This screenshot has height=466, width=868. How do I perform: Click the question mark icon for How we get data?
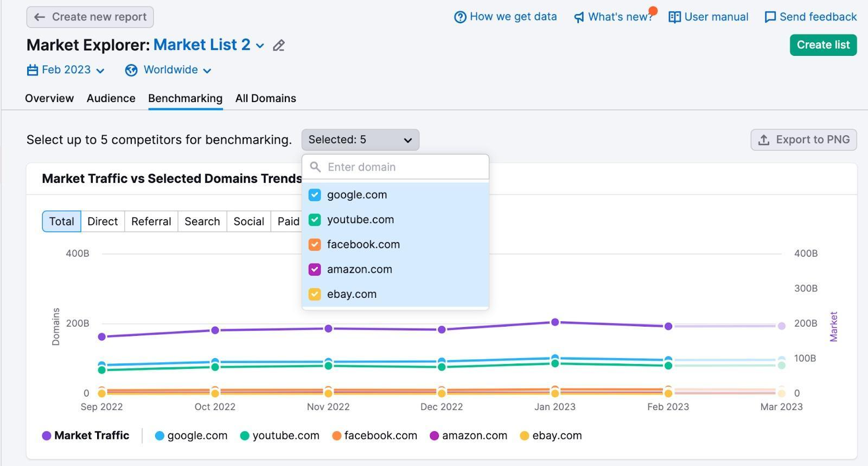pyautogui.click(x=460, y=17)
